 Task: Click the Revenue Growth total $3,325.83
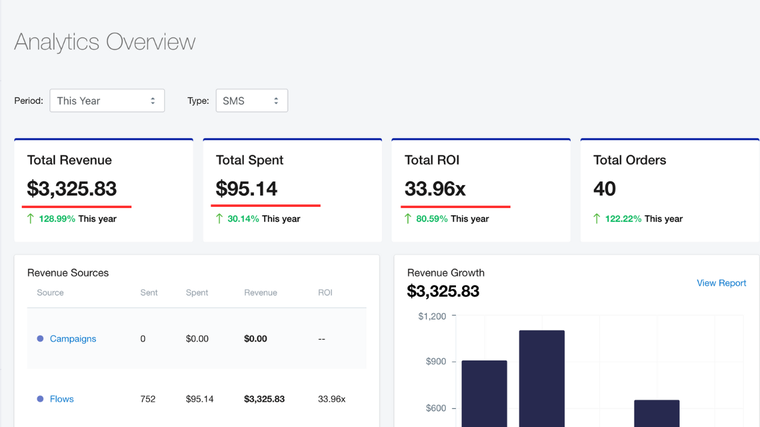click(443, 291)
